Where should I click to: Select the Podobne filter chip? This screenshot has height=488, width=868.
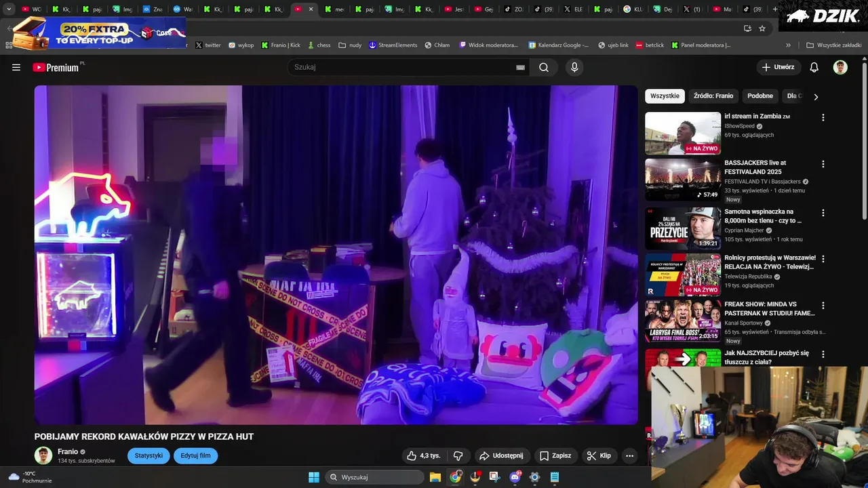click(760, 96)
